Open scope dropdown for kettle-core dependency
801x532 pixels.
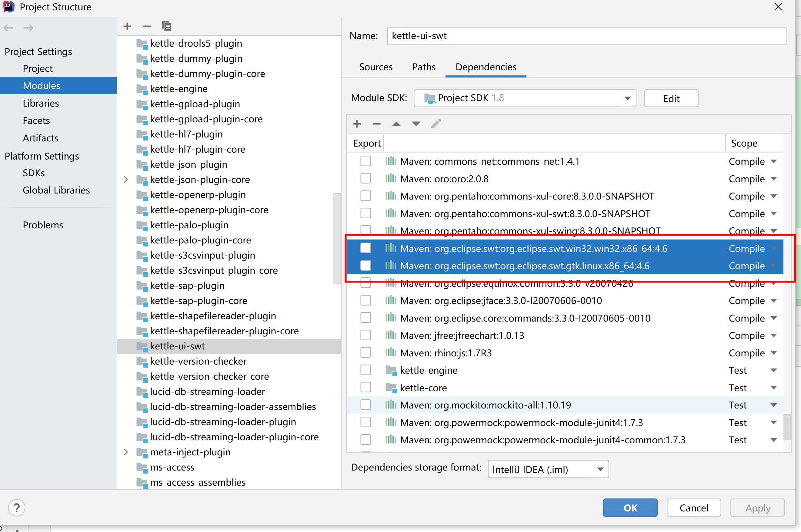[x=773, y=388]
